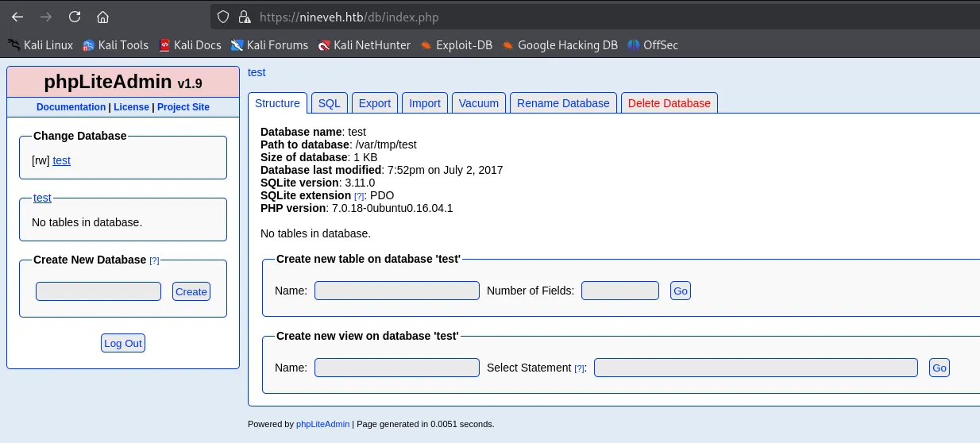Click help [?] beside Create New Database

[x=154, y=260]
